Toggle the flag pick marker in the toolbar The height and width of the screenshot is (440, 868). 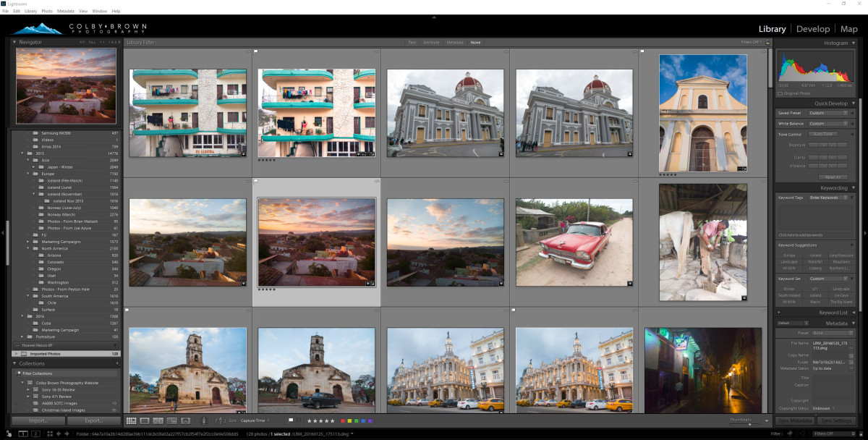(x=291, y=420)
